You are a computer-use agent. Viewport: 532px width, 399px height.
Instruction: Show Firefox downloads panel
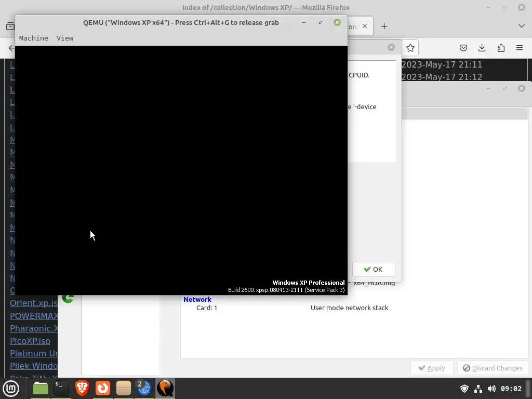click(x=482, y=48)
